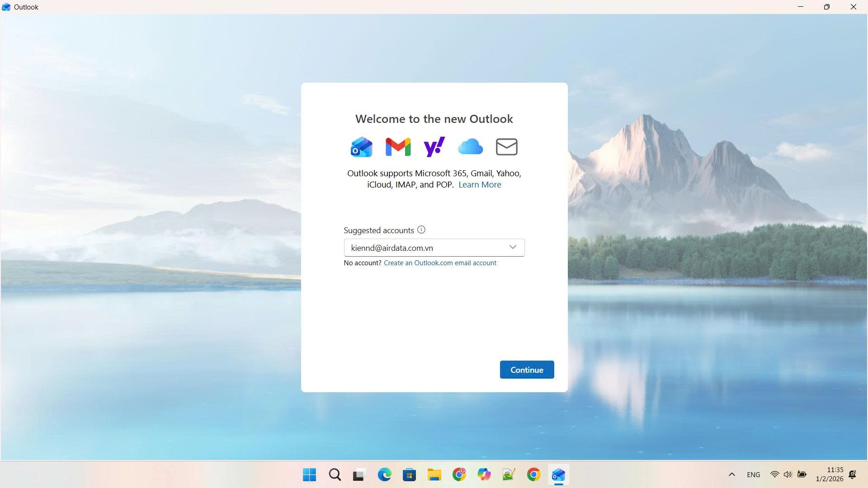868x488 pixels.
Task: Click the generic mail envelope icon
Action: click(x=506, y=147)
